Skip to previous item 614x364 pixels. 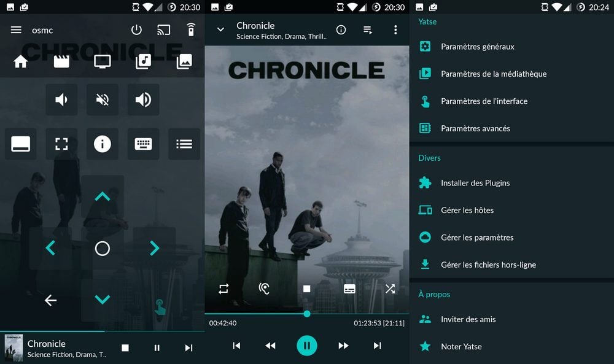[236, 346]
